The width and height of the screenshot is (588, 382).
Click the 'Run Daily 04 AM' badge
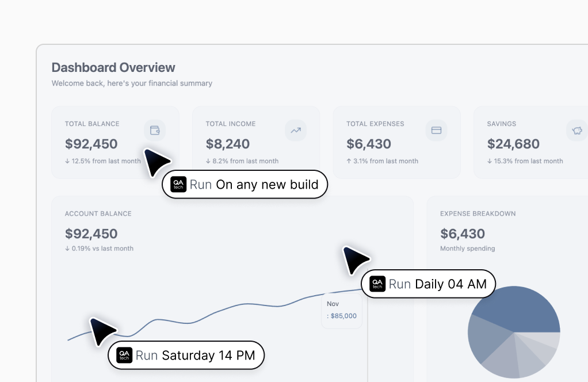pos(428,284)
